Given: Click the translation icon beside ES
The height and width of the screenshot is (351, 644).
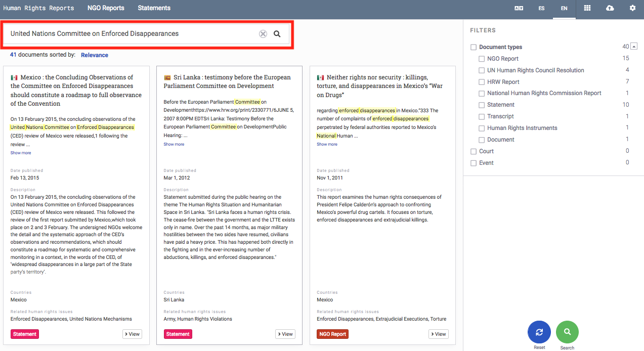Looking at the screenshot, I should click(519, 9).
